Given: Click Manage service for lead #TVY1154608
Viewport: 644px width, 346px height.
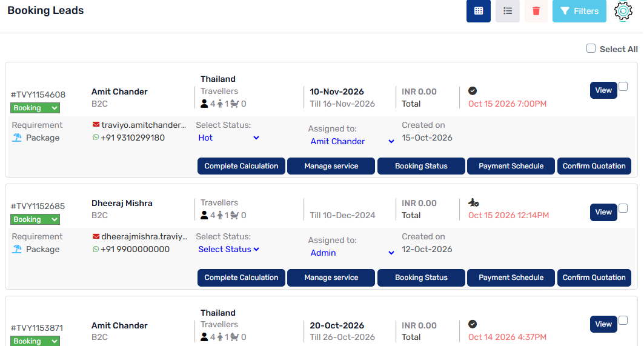Looking at the screenshot, I should [x=331, y=166].
